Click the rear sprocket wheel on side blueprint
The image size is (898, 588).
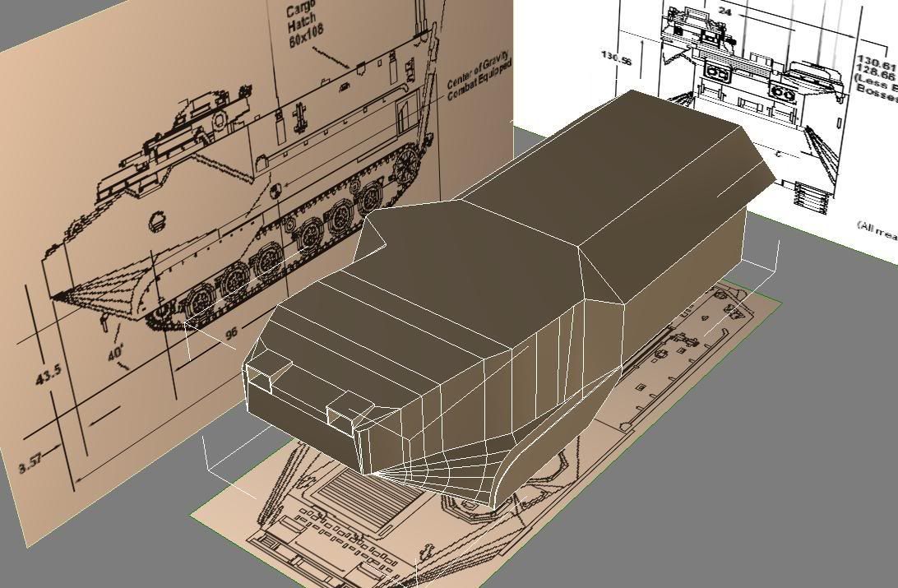tap(405, 167)
